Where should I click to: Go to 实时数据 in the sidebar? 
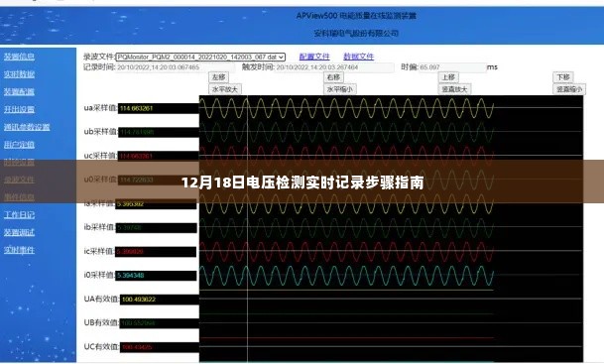[x=19, y=74]
